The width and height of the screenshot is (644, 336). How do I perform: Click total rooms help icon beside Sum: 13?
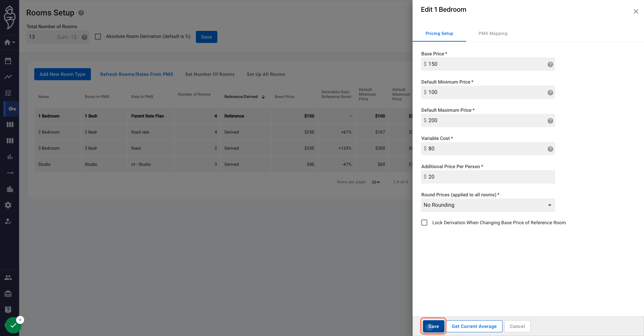click(85, 37)
